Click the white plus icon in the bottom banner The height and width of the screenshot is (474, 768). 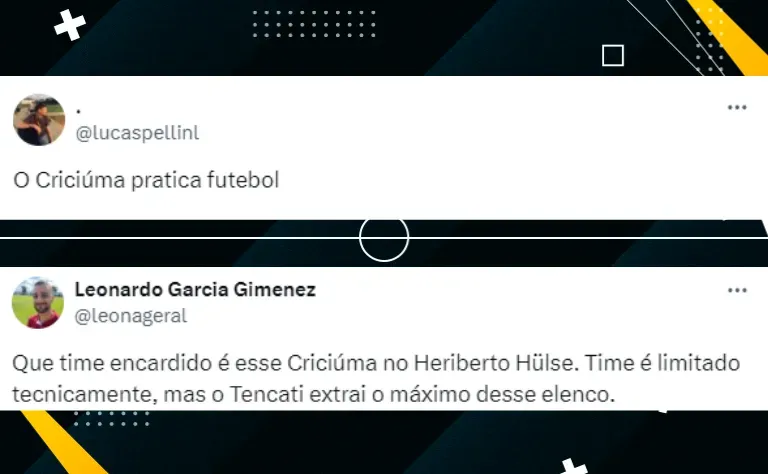[x=574, y=466]
